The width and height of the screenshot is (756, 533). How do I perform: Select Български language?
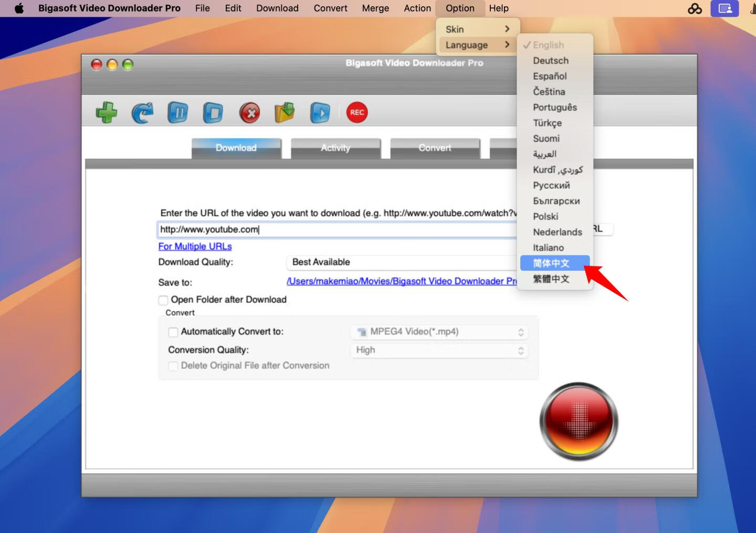click(555, 201)
